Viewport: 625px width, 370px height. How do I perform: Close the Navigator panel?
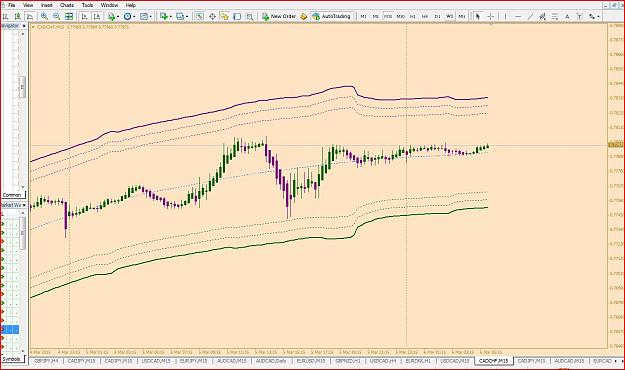pyautogui.click(x=24, y=26)
